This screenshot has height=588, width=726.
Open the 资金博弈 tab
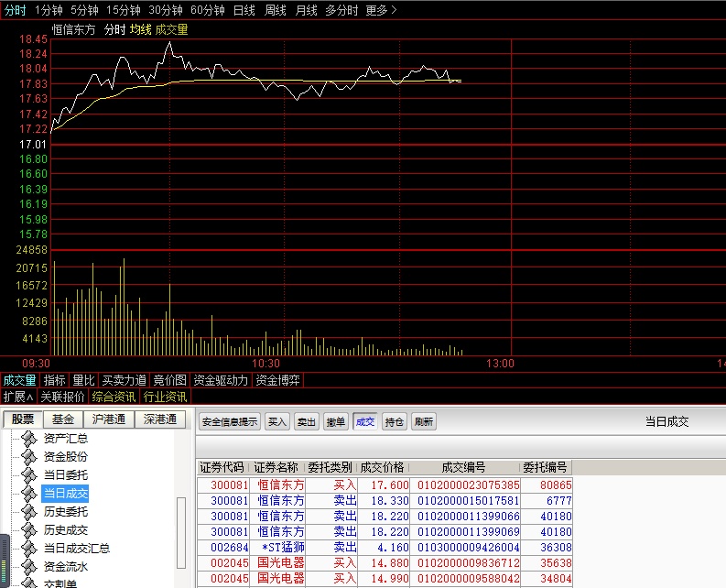pos(277,380)
